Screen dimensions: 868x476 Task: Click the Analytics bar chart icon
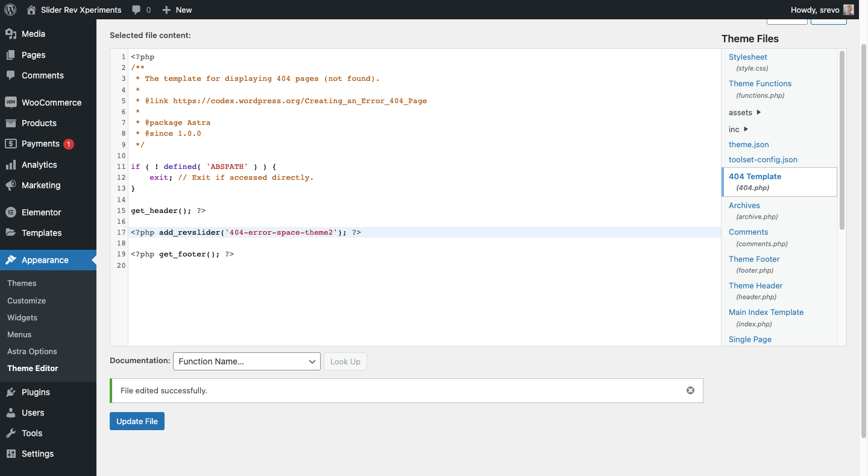tap(11, 165)
